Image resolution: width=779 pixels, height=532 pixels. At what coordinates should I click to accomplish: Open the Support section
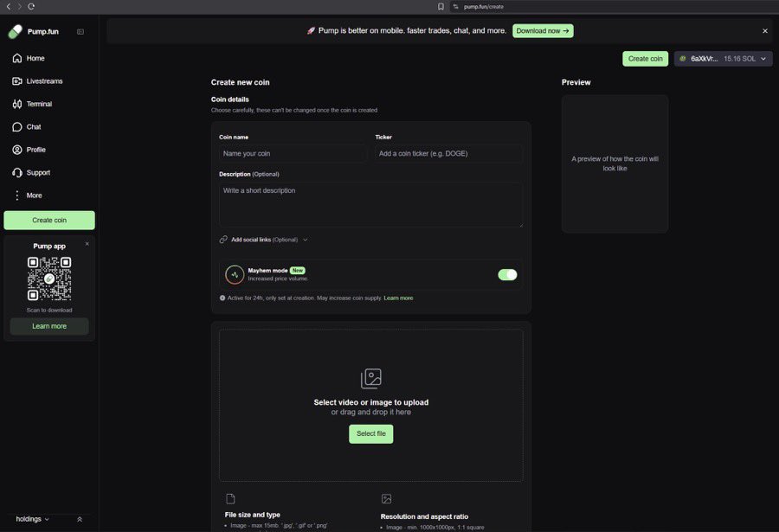36,172
